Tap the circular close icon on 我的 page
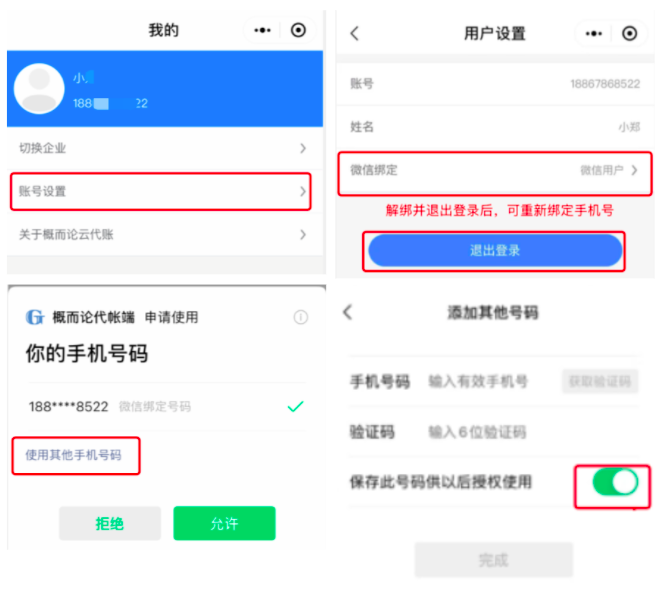Screen dimensions: 666x600 pyautogui.click(x=298, y=30)
